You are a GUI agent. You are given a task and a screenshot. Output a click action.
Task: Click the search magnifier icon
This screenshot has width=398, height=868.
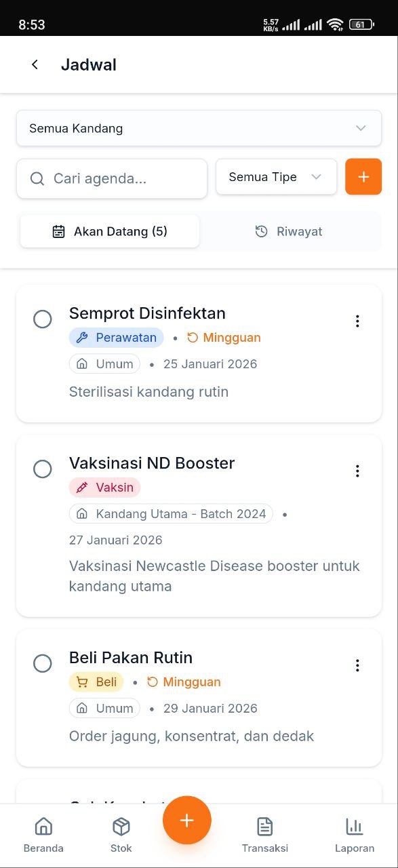[x=37, y=178]
